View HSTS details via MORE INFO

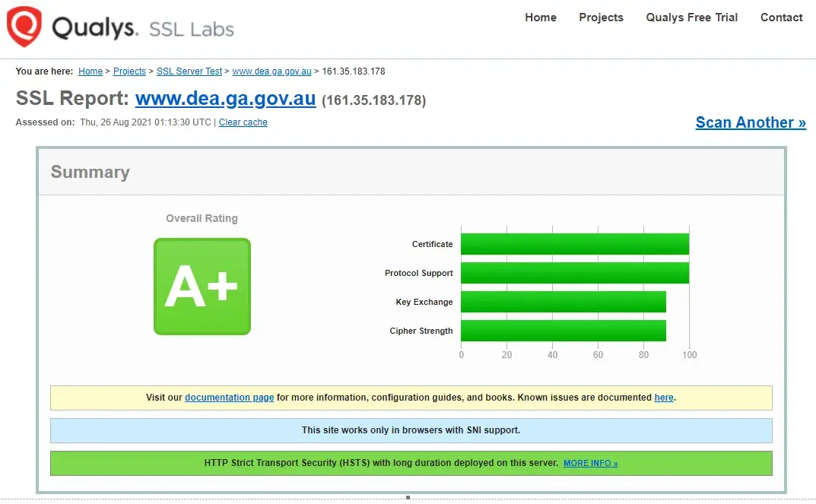[x=590, y=463]
